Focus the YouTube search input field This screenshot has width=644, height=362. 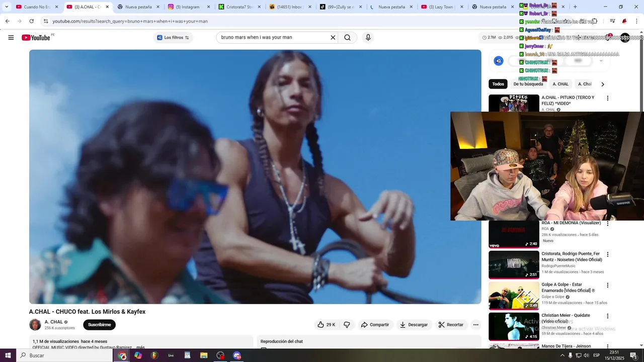(274, 38)
